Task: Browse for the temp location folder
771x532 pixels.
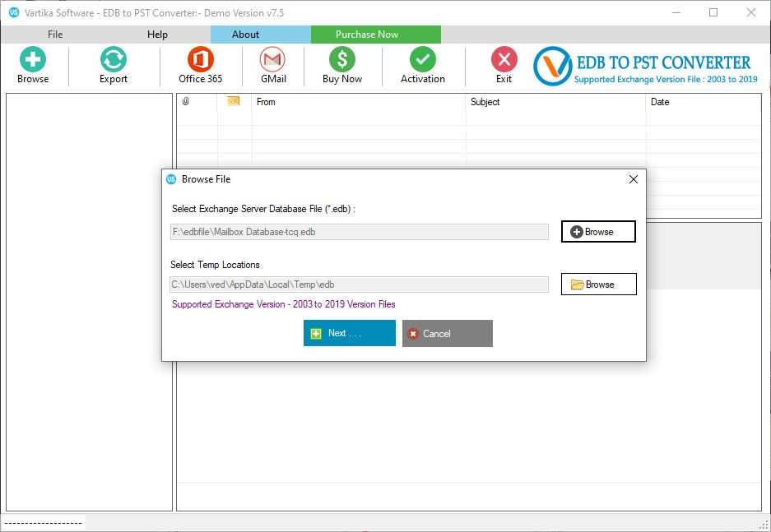Action: coord(599,285)
